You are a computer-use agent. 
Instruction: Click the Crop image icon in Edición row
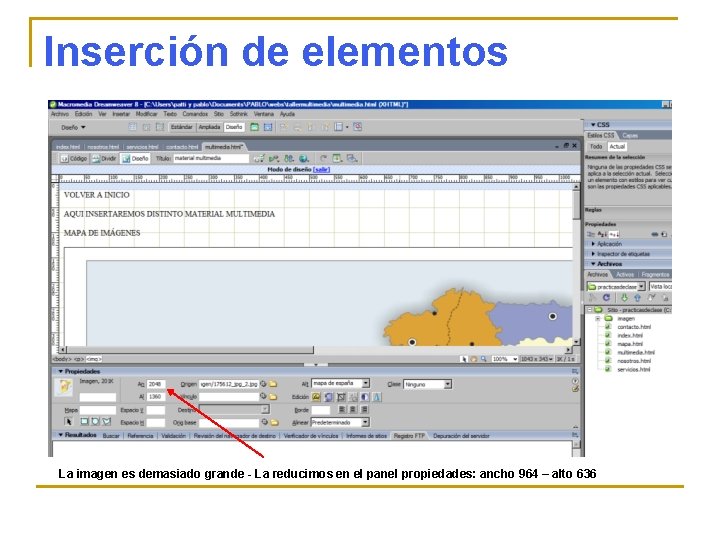(x=341, y=397)
